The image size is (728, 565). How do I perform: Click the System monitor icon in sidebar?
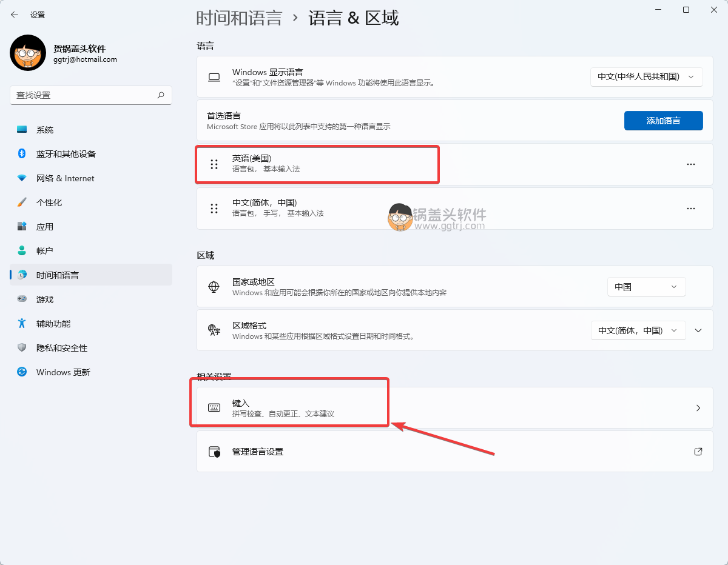[x=22, y=130]
